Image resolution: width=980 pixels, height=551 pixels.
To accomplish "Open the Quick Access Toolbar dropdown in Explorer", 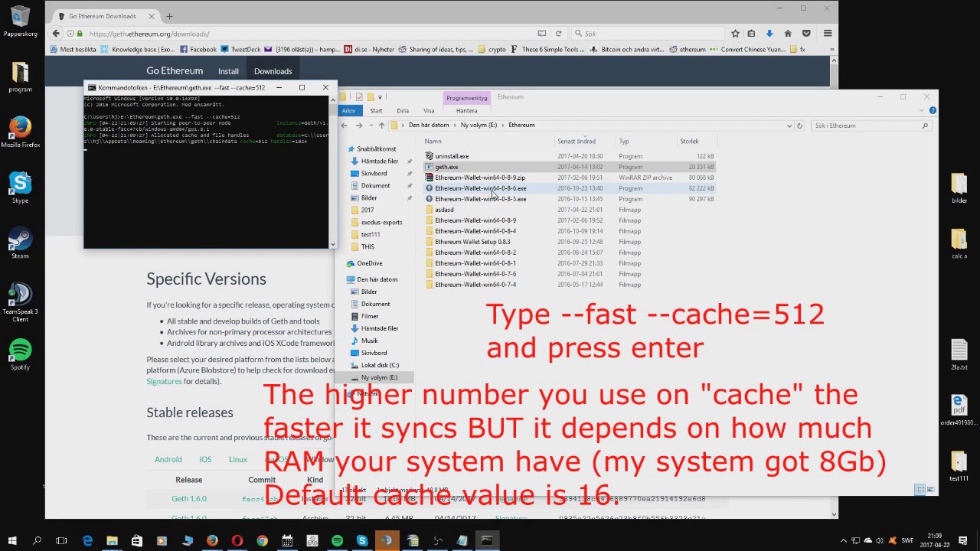I will (x=381, y=97).
